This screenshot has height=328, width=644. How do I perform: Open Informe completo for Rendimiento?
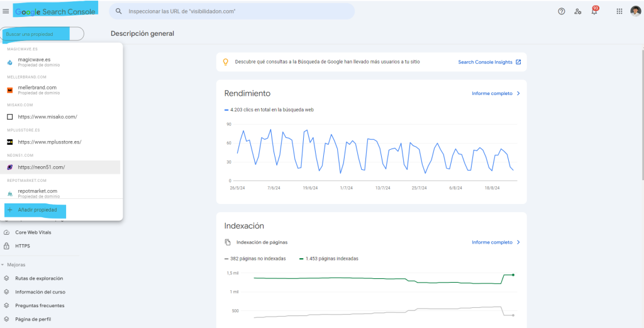(x=496, y=93)
